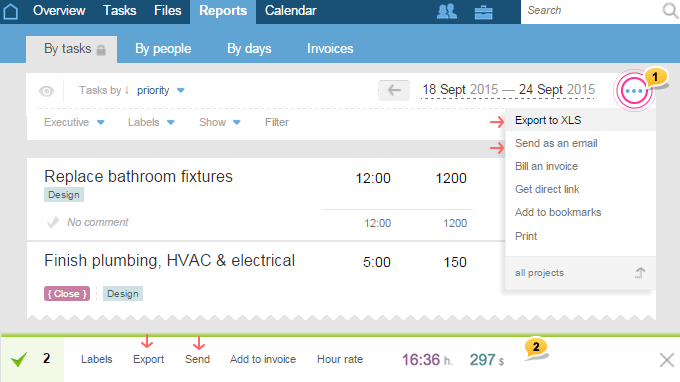Select the By tasks report tab

72,49
